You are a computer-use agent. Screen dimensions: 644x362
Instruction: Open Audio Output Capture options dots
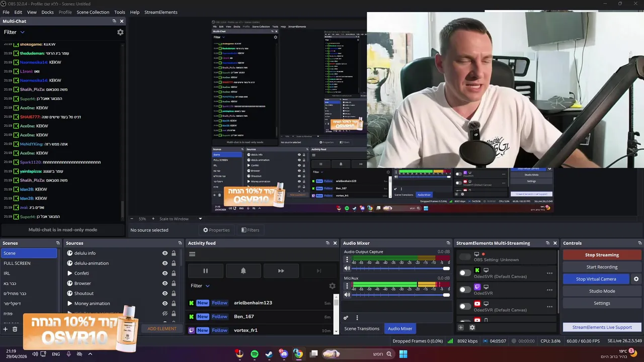347,260
